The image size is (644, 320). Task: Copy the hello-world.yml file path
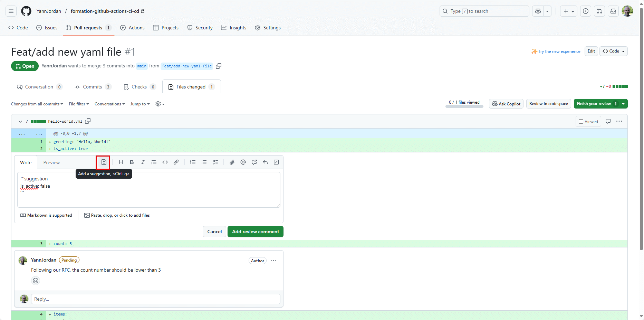[x=88, y=121]
